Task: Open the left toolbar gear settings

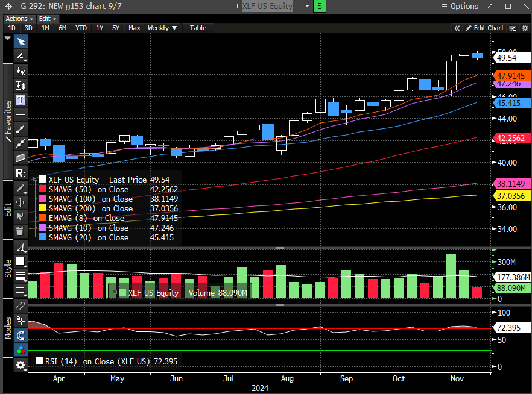Action: (x=21, y=365)
